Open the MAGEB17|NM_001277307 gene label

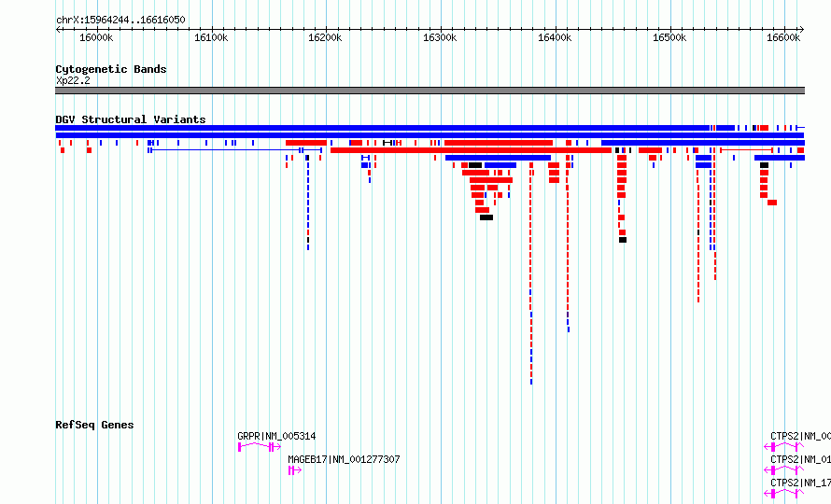pos(344,459)
